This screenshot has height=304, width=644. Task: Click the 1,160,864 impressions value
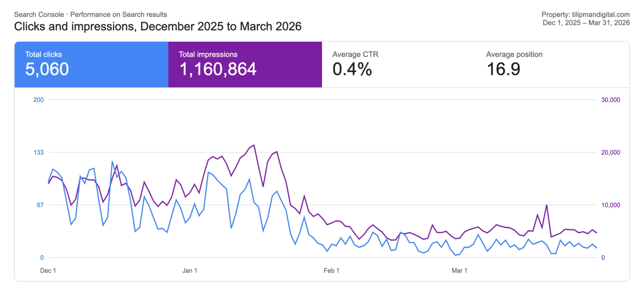(x=218, y=69)
